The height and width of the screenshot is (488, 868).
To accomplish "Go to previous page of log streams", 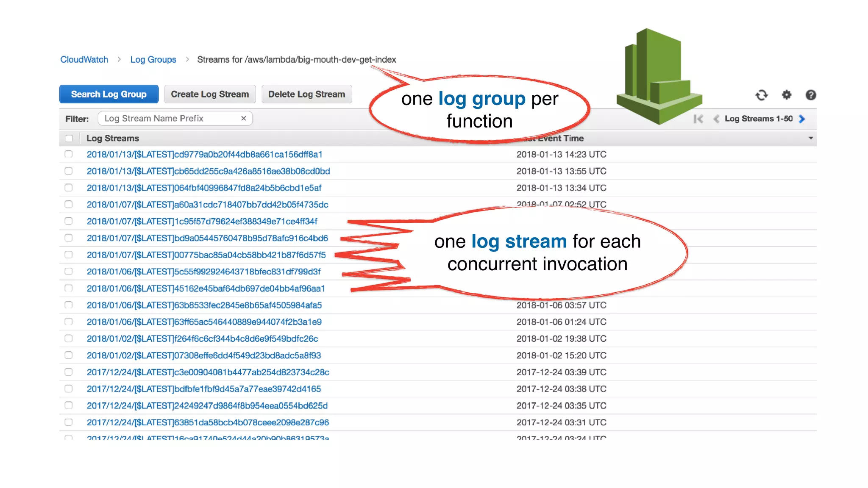I will [716, 119].
